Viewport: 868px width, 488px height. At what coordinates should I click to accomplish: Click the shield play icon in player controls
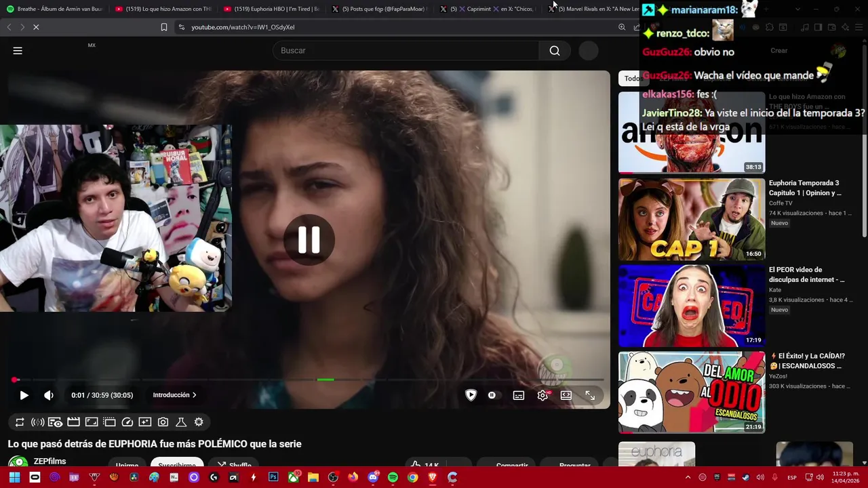click(x=471, y=395)
